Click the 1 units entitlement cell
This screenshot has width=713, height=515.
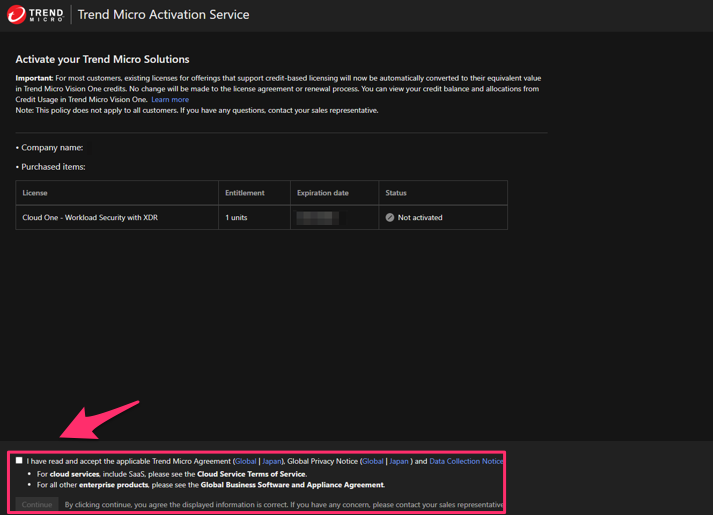click(x=236, y=217)
